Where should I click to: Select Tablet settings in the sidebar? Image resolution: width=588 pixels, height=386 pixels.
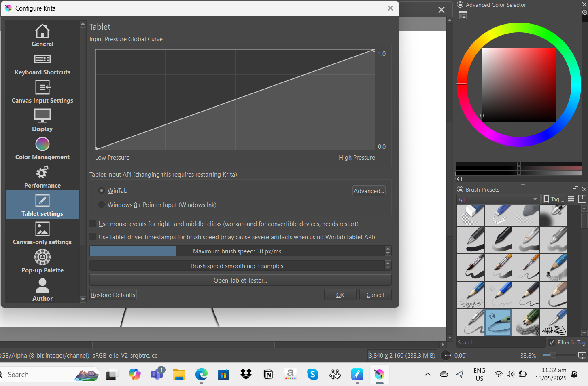(42, 205)
